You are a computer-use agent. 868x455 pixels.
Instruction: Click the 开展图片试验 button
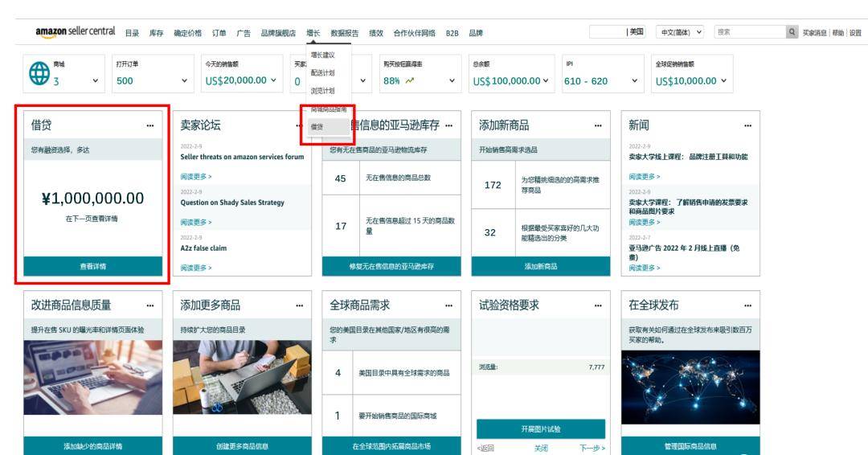(x=541, y=429)
